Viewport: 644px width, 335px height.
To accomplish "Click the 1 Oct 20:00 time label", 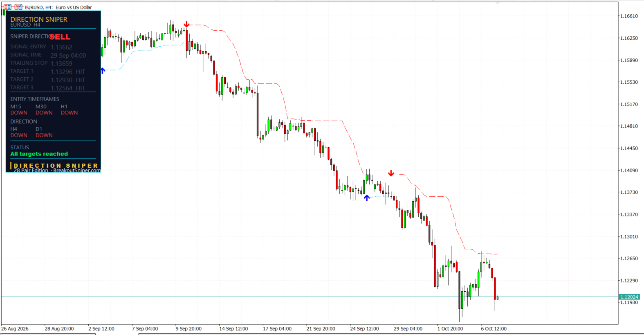I will (x=450, y=329).
